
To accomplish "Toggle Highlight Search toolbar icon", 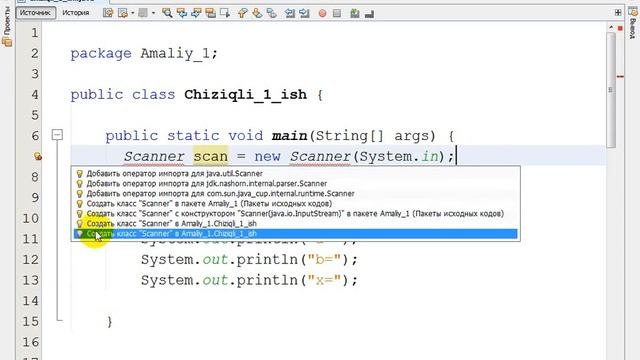I will click(x=210, y=13).
